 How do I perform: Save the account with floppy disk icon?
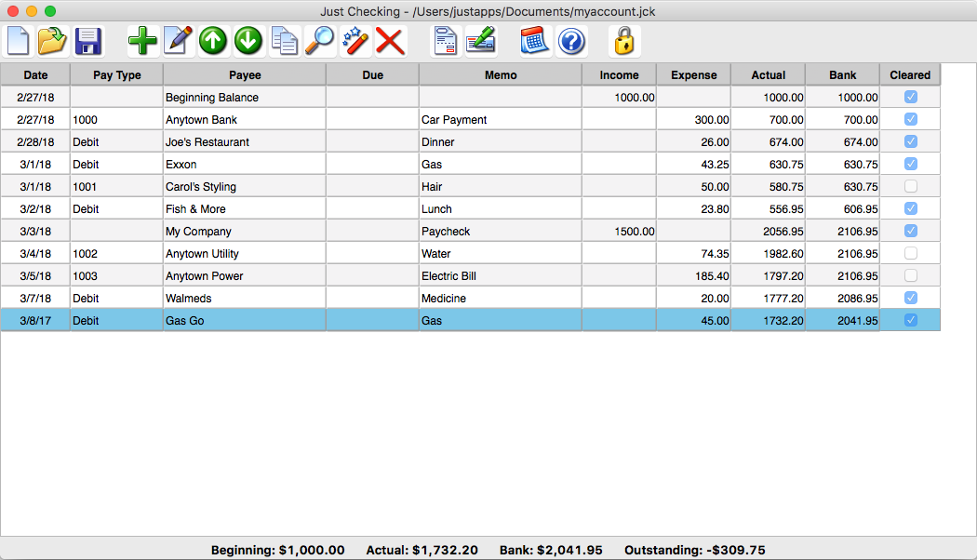pyautogui.click(x=88, y=41)
